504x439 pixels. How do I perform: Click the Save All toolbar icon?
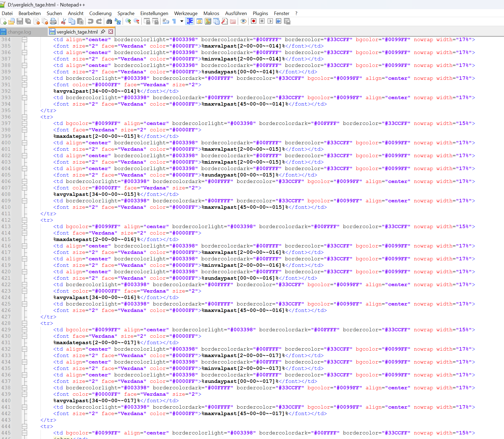[x=28, y=21]
